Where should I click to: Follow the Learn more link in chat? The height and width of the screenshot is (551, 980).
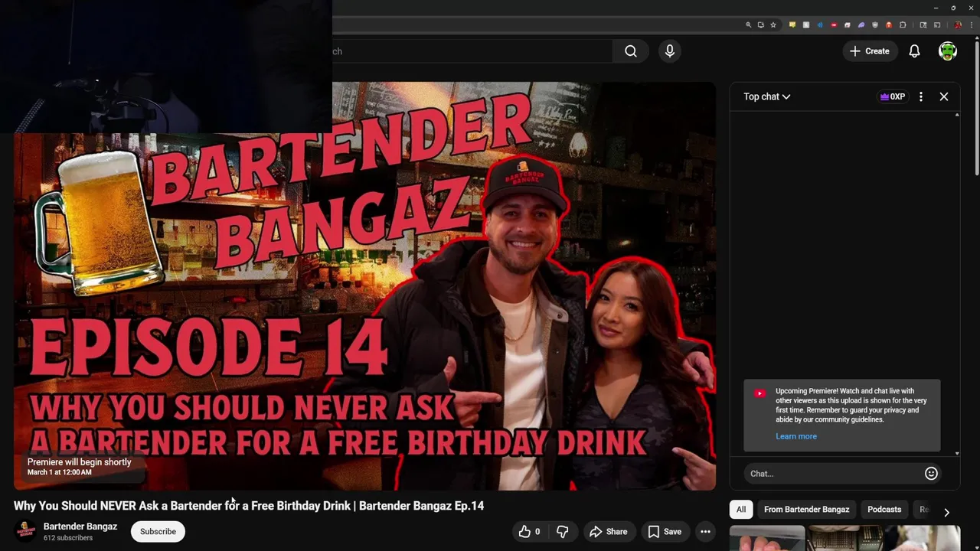tap(796, 436)
